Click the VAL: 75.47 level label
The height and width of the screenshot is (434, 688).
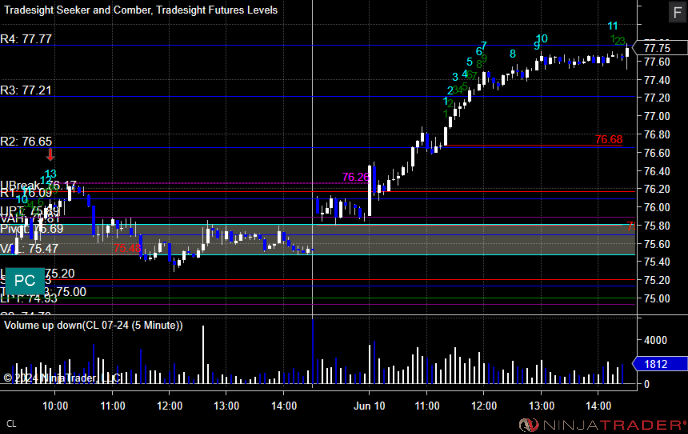tap(29, 249)
